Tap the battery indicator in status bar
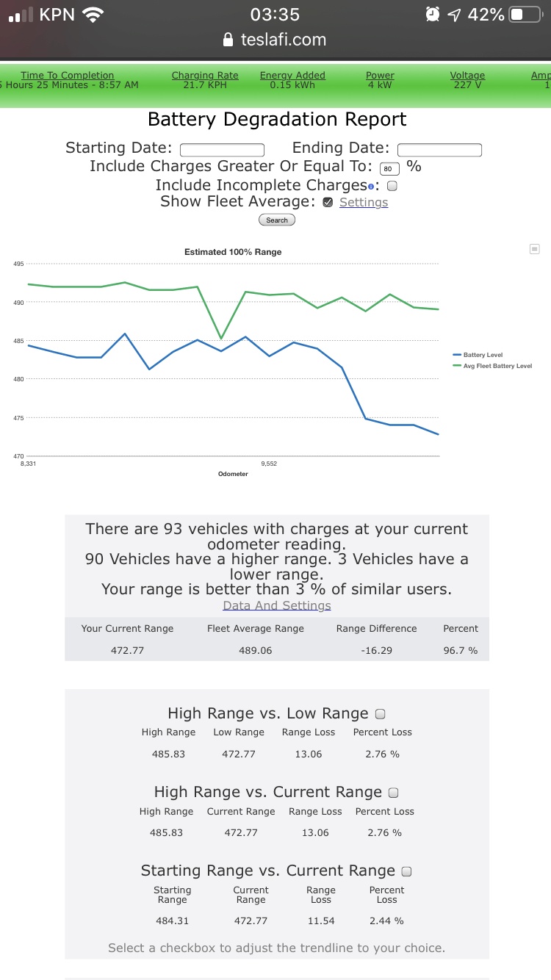 (525, 14)
